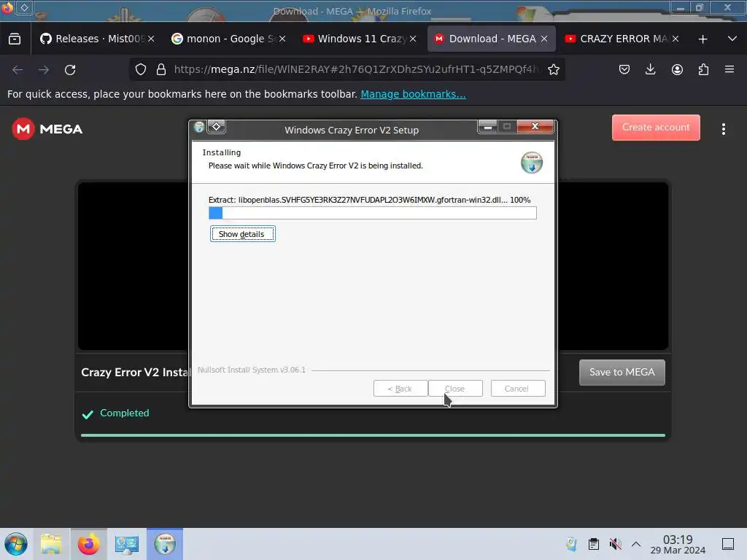The height and width of the screenshot is (560, 747).
Task: Click the NSIS installer logo icon
Action: pyautogui.click(x=532, y=163)
